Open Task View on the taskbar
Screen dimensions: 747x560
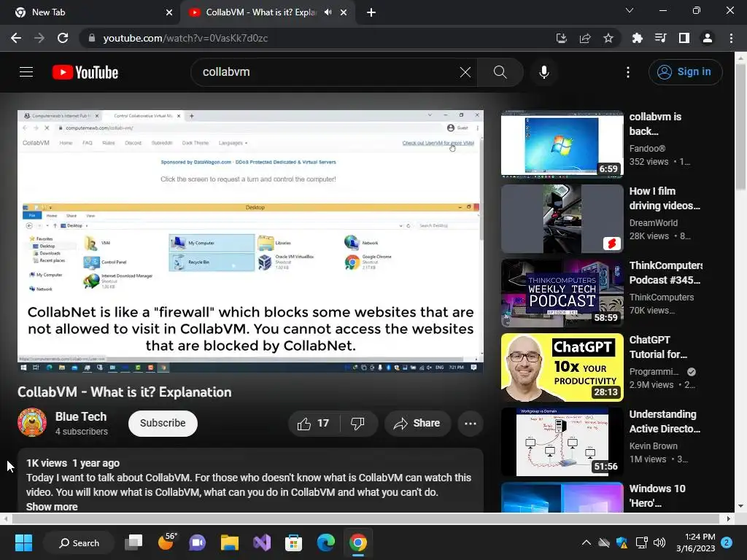[x=133, y=542]
